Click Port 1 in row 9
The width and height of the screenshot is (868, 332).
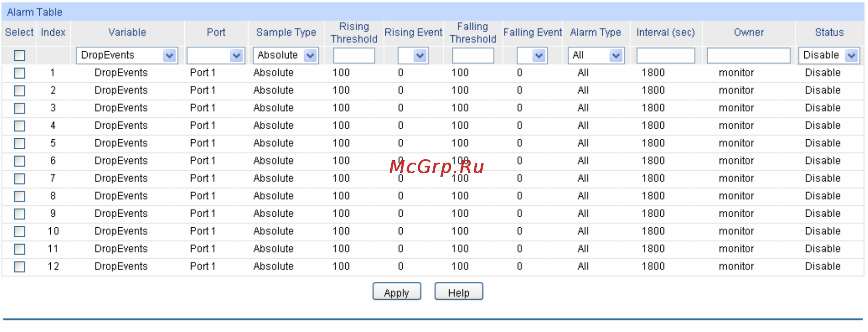203,214
